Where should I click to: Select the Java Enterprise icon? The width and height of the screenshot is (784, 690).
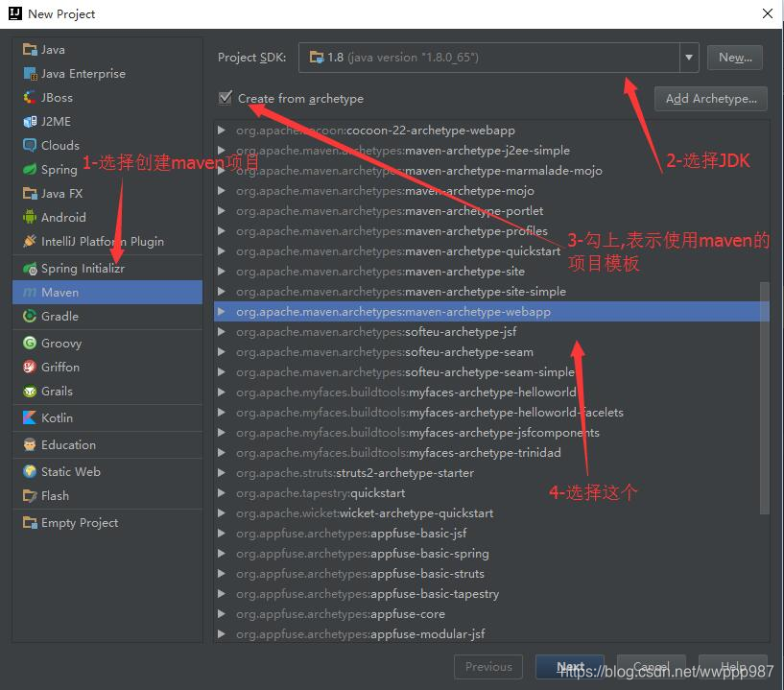point(30,74)
